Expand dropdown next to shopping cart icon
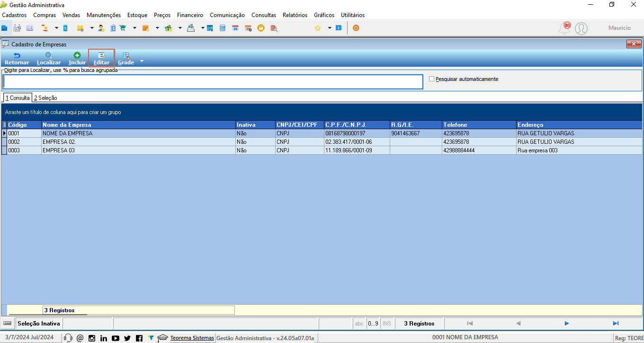Screen dimensions: 644x343 coord(134,28)
